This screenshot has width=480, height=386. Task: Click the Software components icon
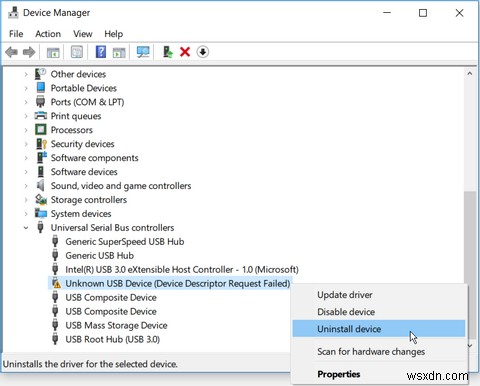[x=42, y=157]
